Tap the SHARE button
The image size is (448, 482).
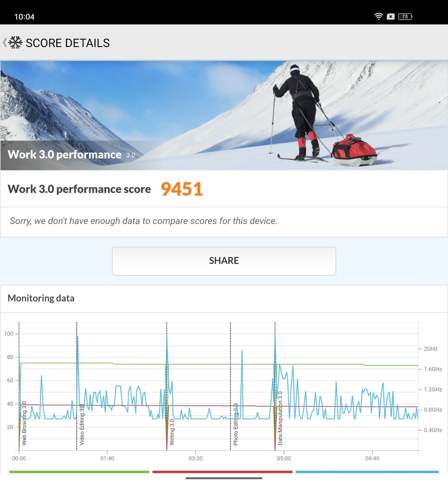(x=224, y=261)
